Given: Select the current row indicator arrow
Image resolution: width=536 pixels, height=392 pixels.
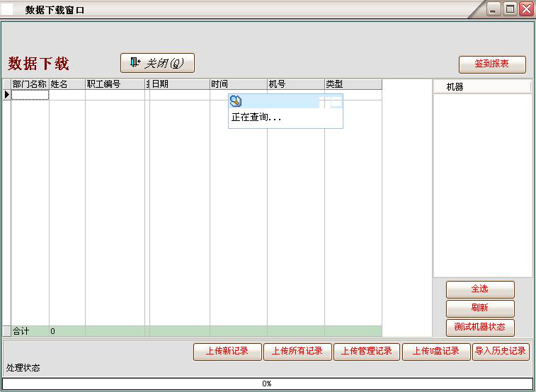Looking at the screenshot, I should tap(7, 95).
